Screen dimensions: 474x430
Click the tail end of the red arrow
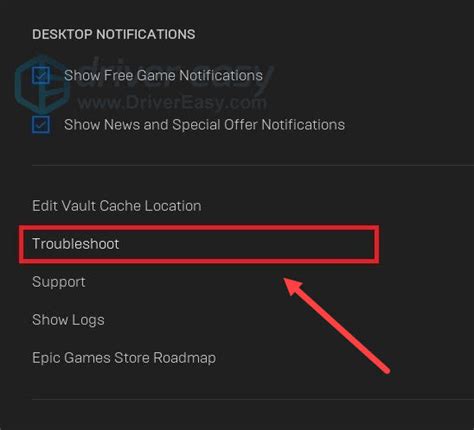[386, 370]
